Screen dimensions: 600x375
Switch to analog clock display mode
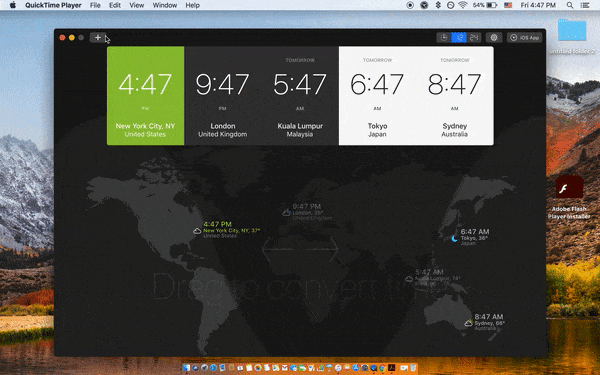tap(444, 38)
